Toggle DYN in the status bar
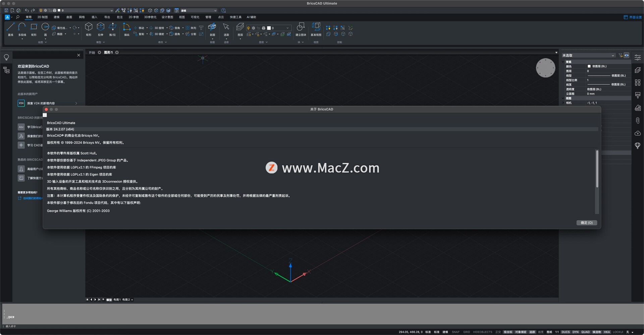This screenshot has height=335, width=644. [x=576, y=332]
